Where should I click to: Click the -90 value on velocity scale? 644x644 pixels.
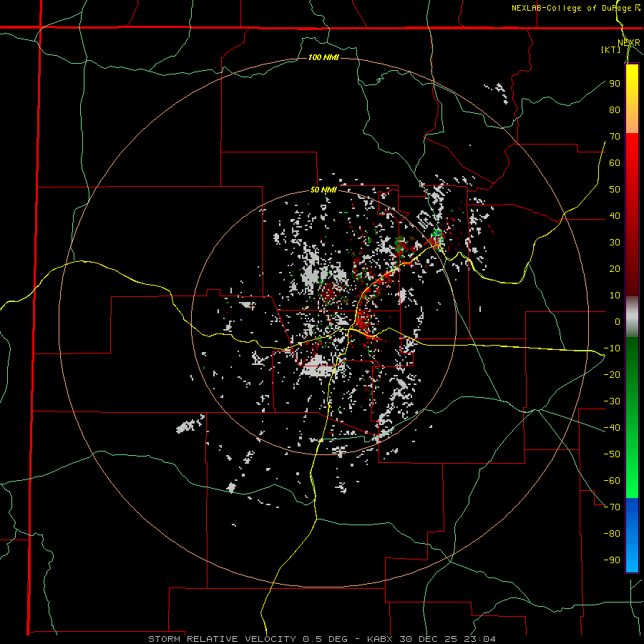click(x=612, y=560)
